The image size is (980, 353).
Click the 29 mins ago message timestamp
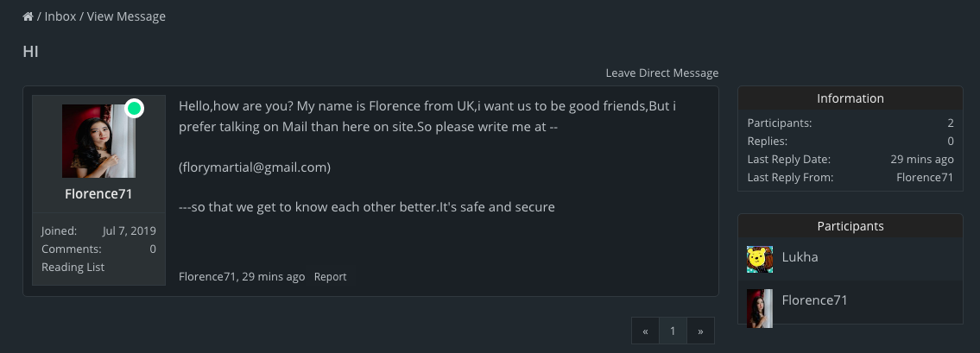[x=274, y=277]
